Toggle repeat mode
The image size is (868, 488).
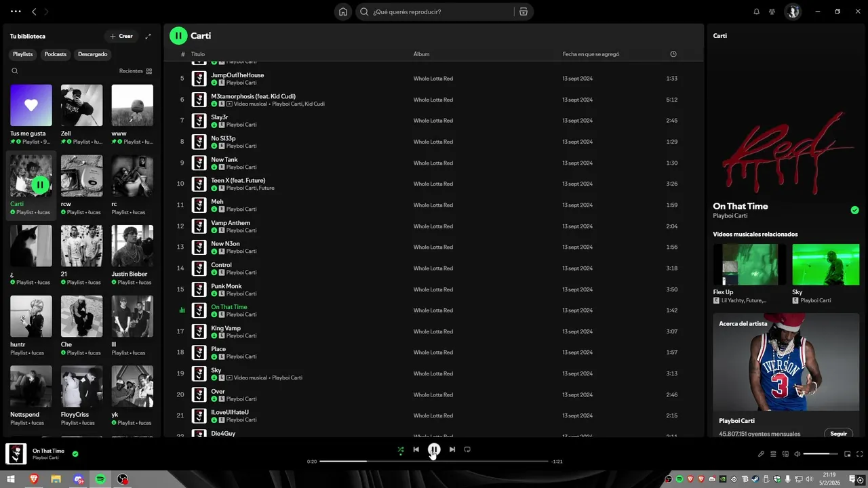pos(467,449)
